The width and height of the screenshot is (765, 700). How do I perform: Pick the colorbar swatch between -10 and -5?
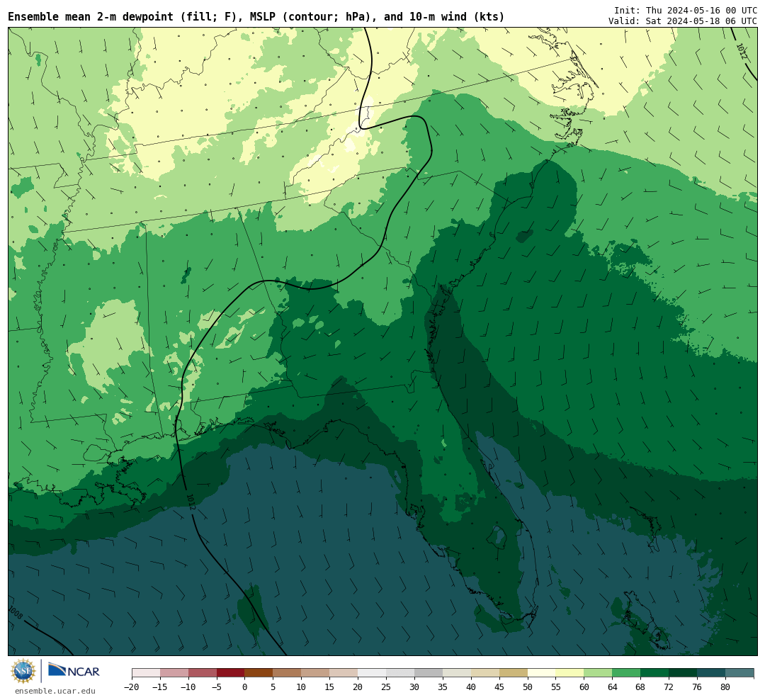(203, 673)
